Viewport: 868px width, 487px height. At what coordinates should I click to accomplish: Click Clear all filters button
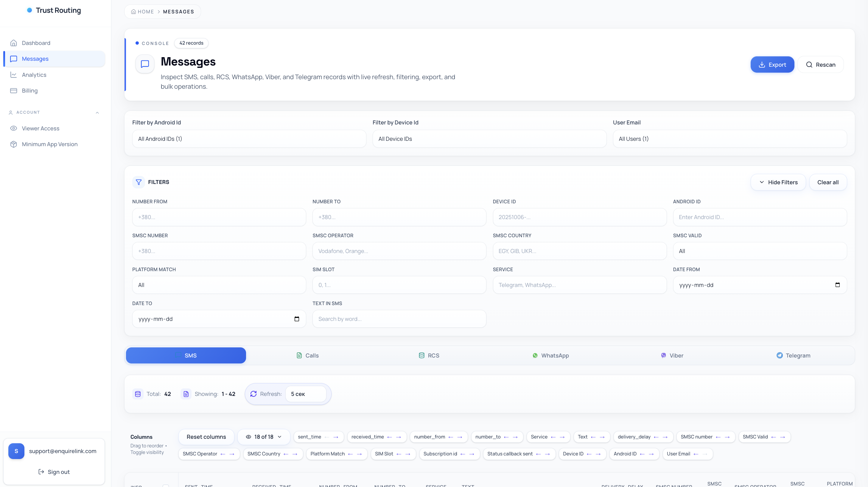point(828,182)
